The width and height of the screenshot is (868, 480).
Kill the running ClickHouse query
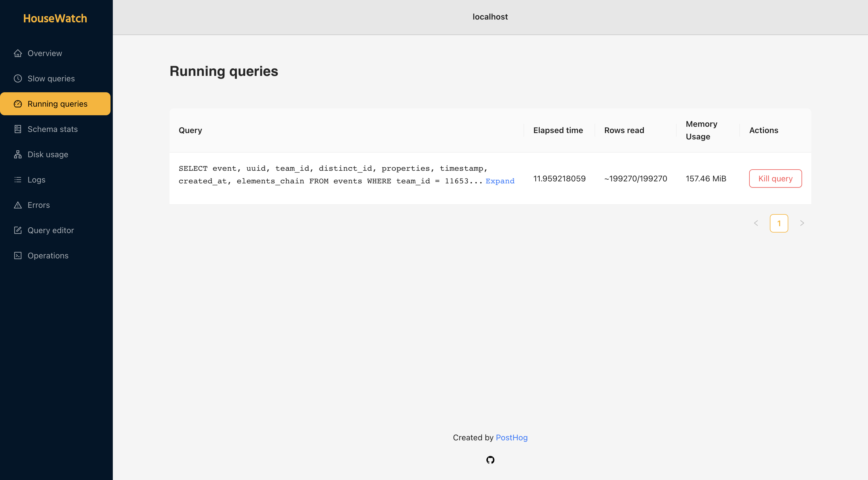775,178
